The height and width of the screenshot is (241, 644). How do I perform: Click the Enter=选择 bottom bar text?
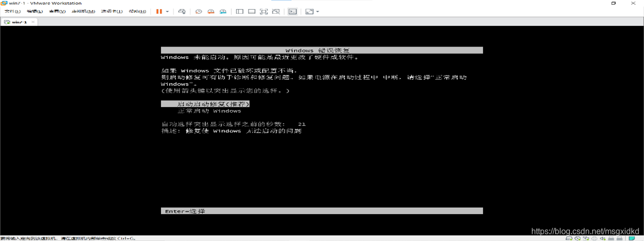pos(185,211)
